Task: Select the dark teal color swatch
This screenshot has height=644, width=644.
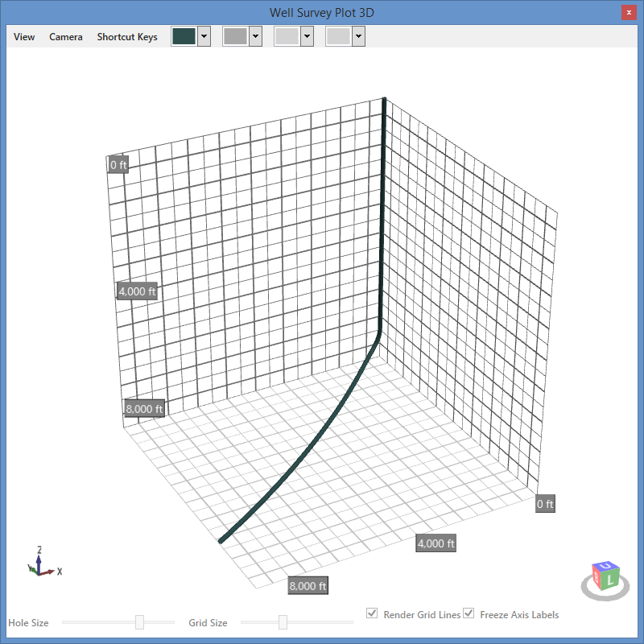Action: tap(184, 36)
